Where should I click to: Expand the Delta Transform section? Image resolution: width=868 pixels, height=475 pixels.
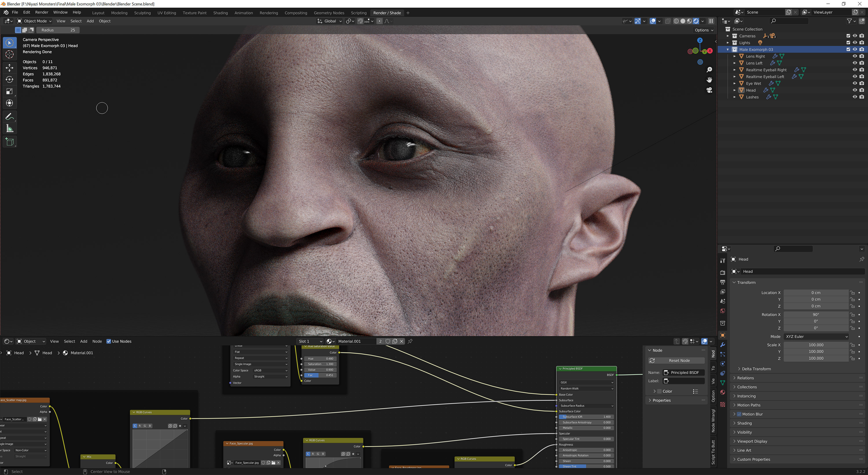click(x=756, y=369)
